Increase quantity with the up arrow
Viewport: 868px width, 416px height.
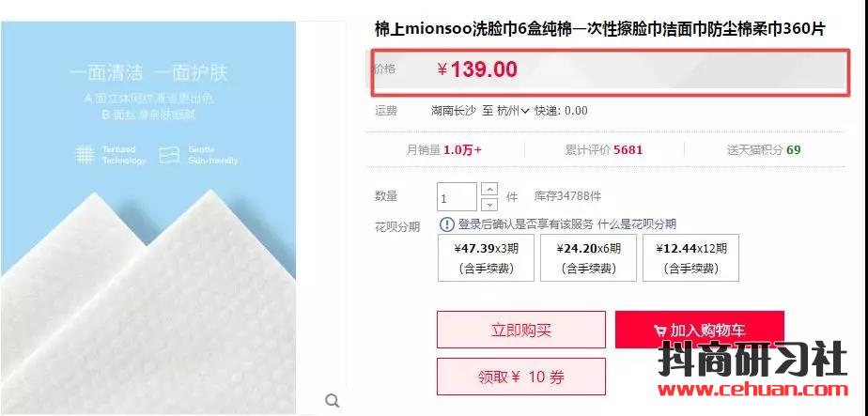[489, 189]
